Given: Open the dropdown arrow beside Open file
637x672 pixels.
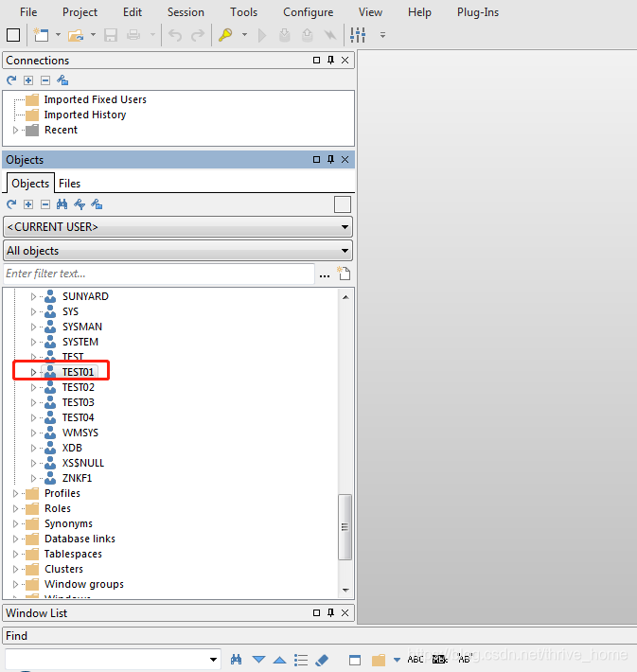Looking at the screenshot, I should 93,35.
